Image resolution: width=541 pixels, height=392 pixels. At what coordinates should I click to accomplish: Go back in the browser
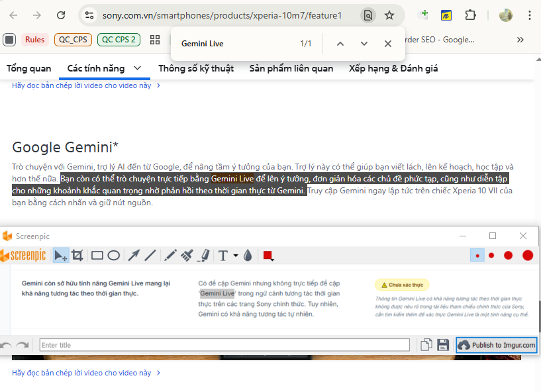[x=13, y=15]
